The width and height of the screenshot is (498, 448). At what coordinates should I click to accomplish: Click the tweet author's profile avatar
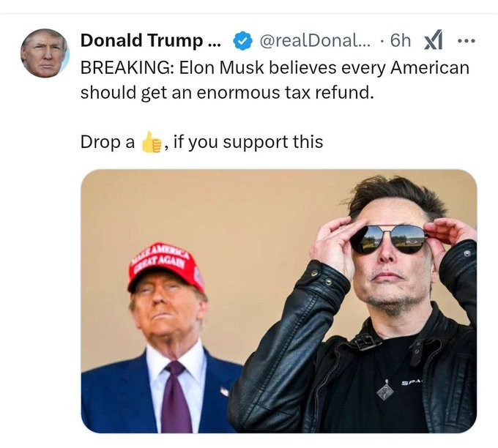(x=45, y=53)
